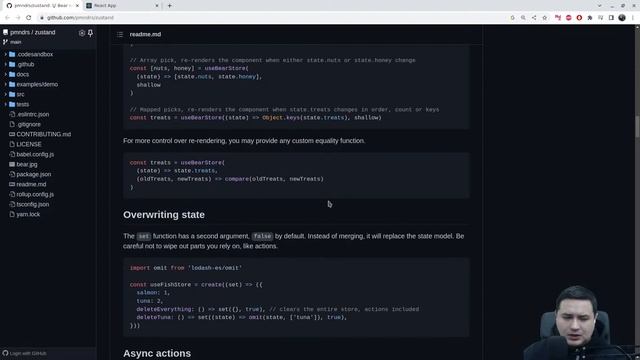Click the .codesandbox folder icon
Viewport: 640px width, 360px height.
tap(12, 54)
